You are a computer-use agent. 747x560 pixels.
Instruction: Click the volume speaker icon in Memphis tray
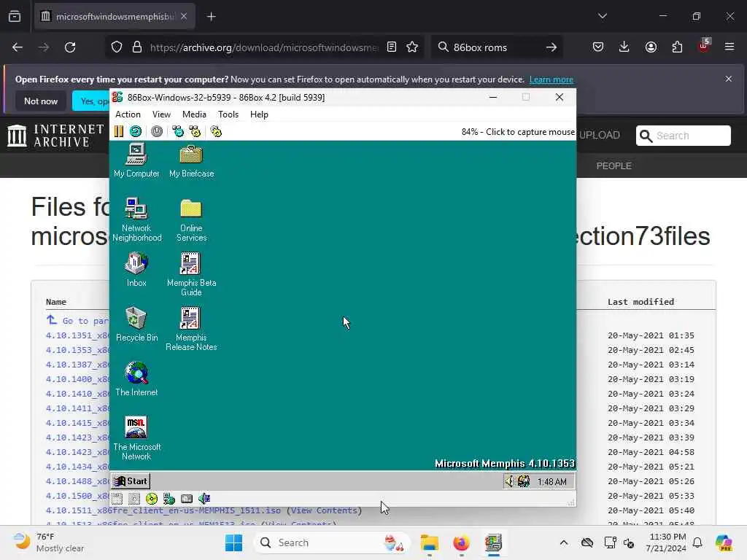[x=510, y=481]
